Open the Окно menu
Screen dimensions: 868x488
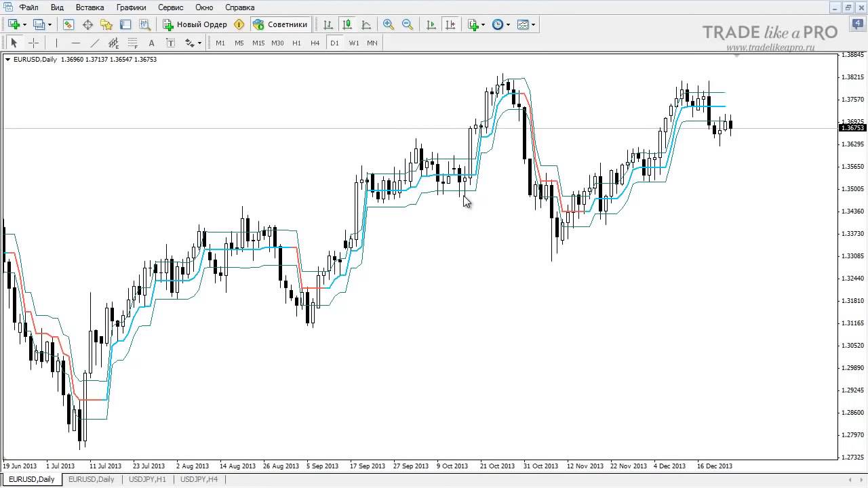(204, 7)
